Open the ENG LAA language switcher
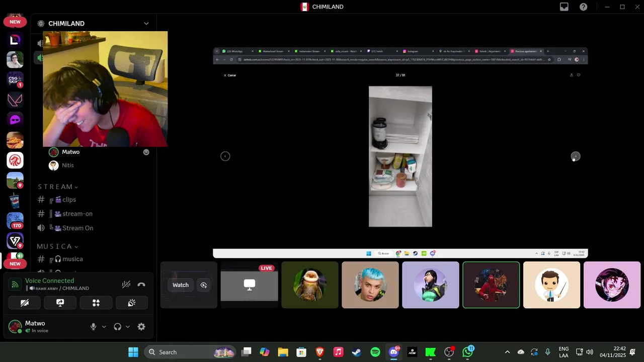 click(564, 352)
